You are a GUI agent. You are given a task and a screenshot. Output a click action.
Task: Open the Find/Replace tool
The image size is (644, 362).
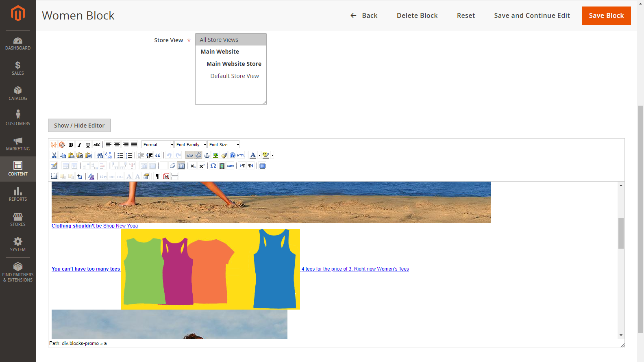tap(109, 155)
